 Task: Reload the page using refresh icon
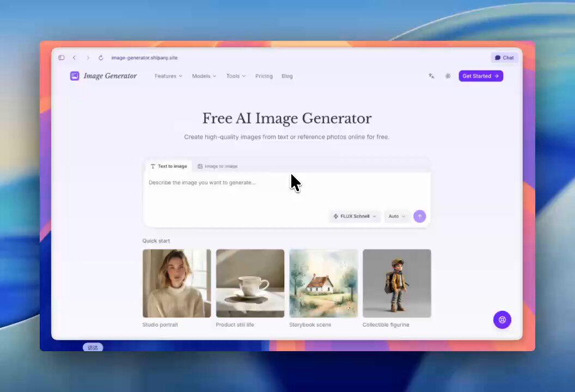coord(101,58)
